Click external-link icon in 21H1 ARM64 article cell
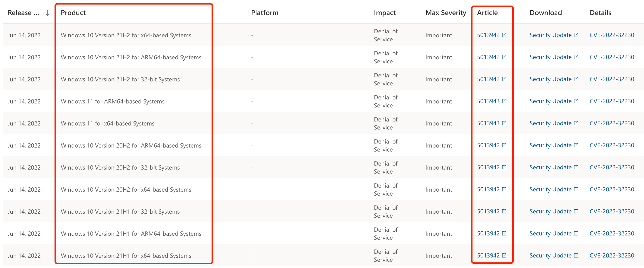 pos(504,233)
